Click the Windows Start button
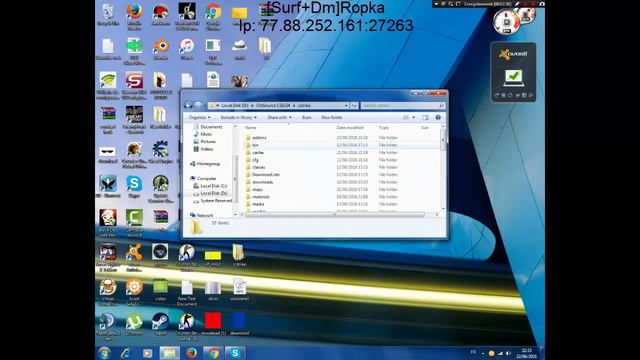The width and height of the screenshot is (640, 360). point(104,353)
